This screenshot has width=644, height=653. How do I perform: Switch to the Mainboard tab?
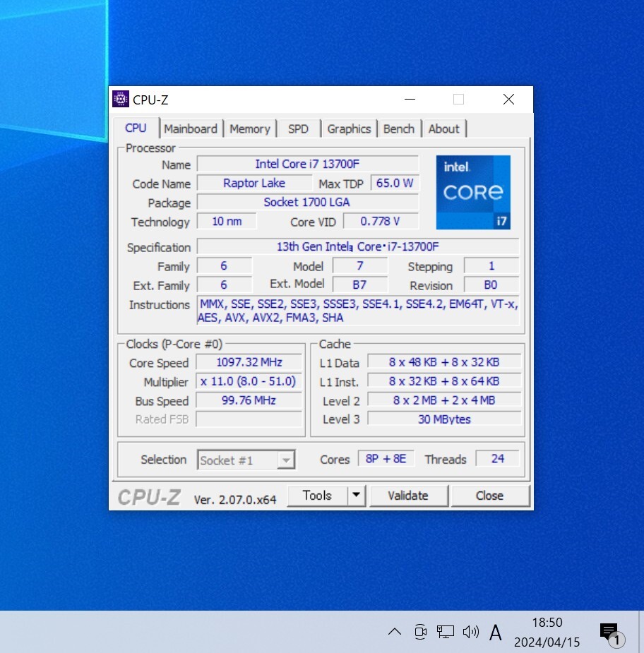coord(191,128)
